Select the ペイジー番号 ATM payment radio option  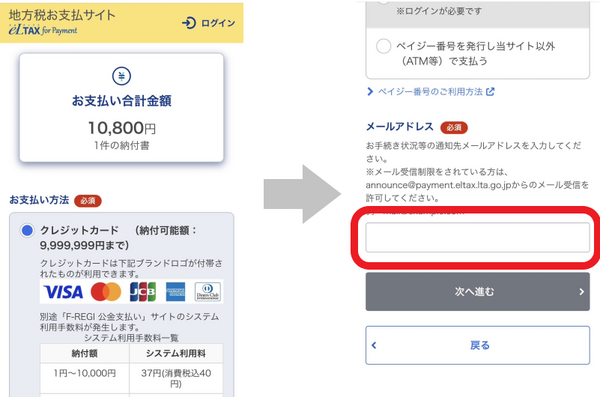click(383, 46)
